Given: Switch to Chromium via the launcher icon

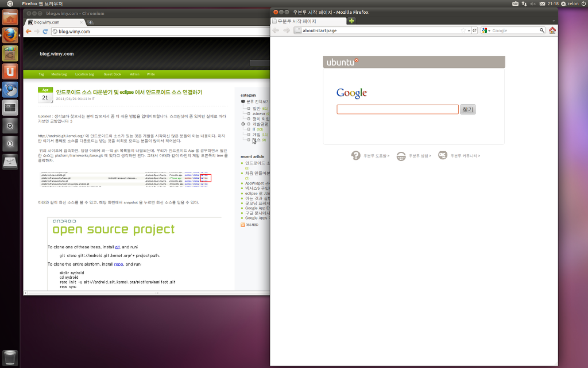Looking at the screenshot, I should [10, 90].
